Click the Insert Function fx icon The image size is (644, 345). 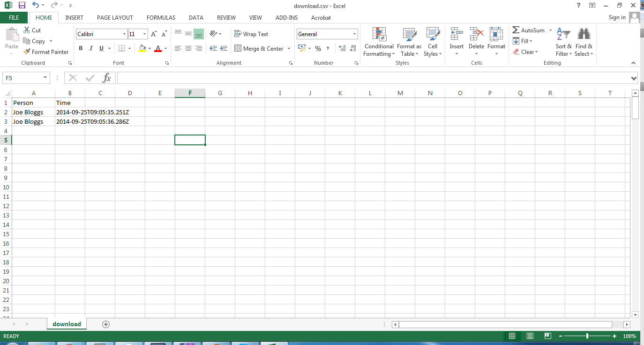click(x=106, y=78)
